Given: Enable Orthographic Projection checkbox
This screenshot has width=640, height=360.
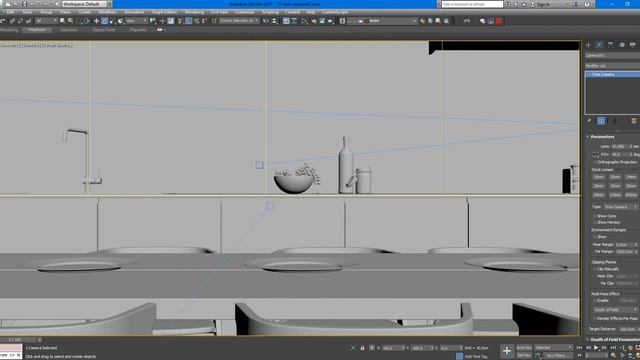Looking at the screenshot, I should pos(596,162).
